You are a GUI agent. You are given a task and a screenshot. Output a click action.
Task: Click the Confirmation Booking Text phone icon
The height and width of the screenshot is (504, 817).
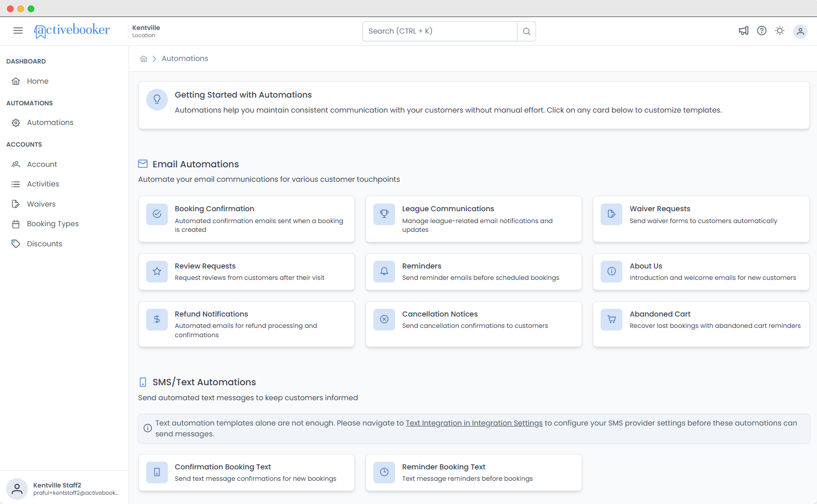click(157, 472)
